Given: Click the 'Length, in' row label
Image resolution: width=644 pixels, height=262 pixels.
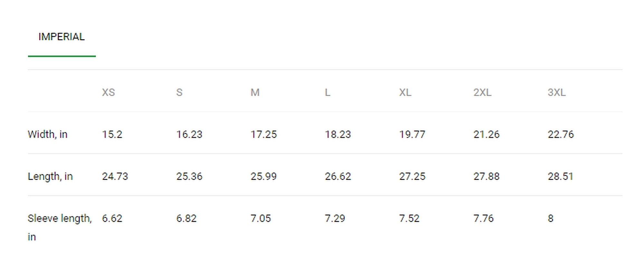Looking at the screenshot, I should coord(50,176).
